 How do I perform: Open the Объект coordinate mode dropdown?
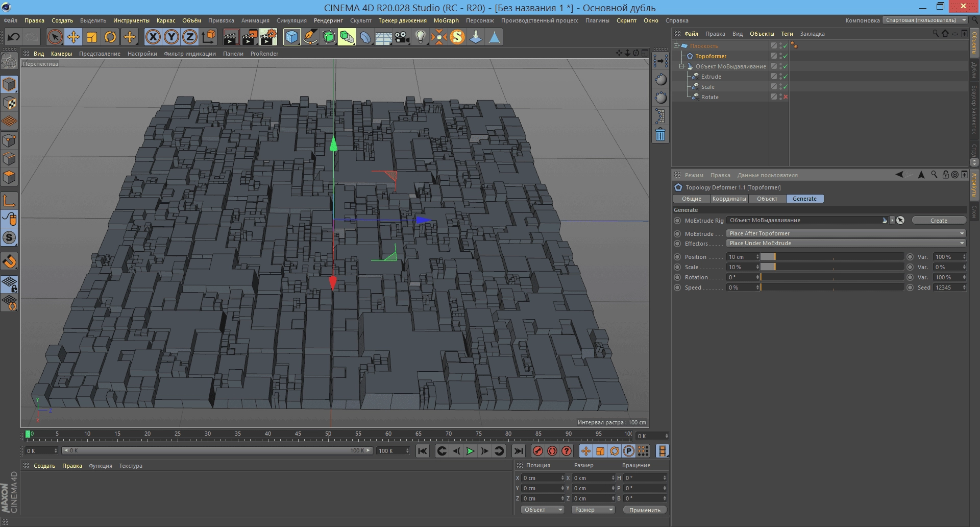click(x=543, y=510)
